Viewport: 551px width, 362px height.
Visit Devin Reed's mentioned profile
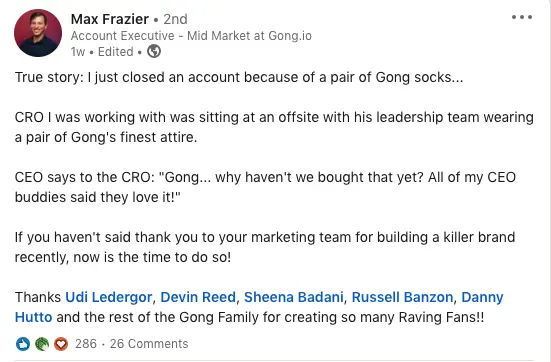pyautogui.click(x=198, y=297)
